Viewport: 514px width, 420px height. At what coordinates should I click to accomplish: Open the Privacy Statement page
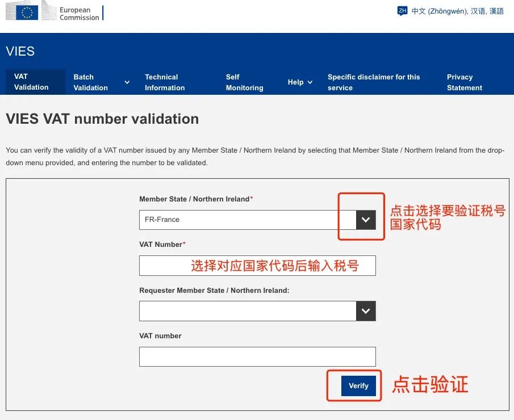[465, 82]
